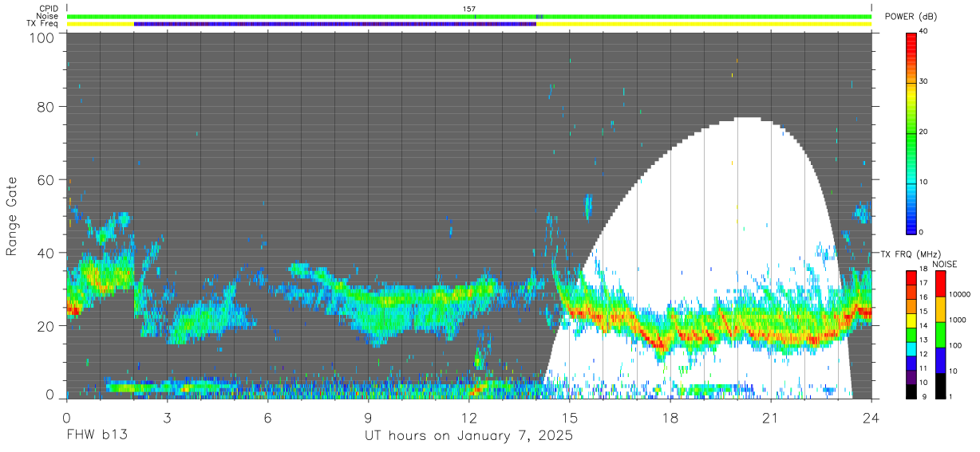Select the 24 tick label on the UT hours axis
The height and width of the screenshot is (452, 980).
[871, 417]
